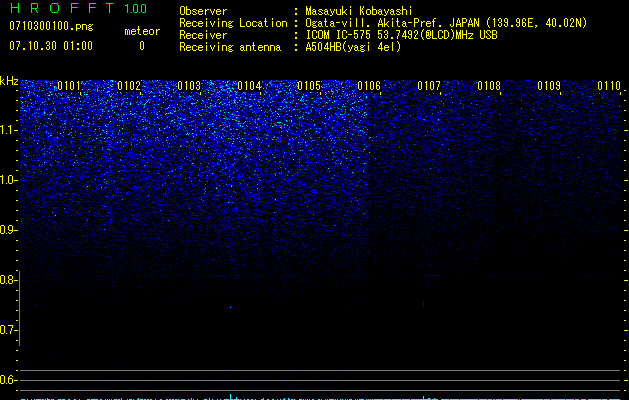Image resolution: width=629 pixels, height=400 pixels.
Task: Select the ICOM IC-575 receiver description
Action: coord(401,35)
